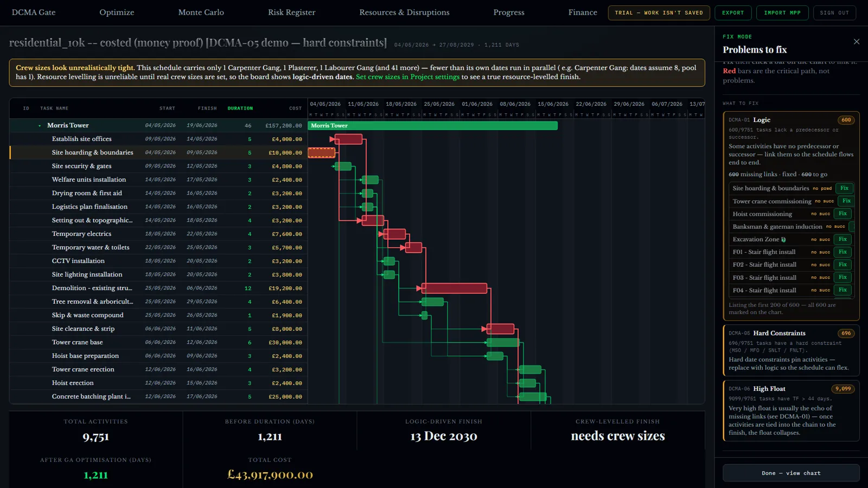Open the Finance tab

[583, 12]
